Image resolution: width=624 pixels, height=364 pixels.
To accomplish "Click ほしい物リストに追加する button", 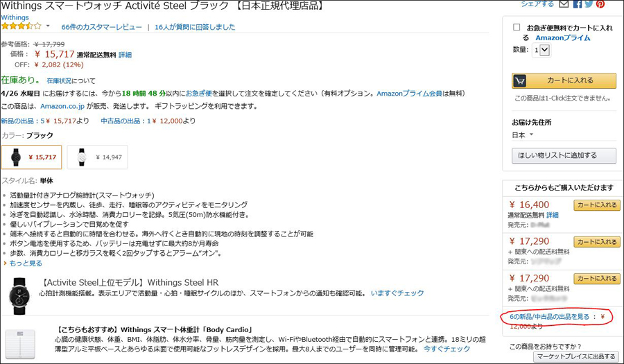I will point(564,155).
